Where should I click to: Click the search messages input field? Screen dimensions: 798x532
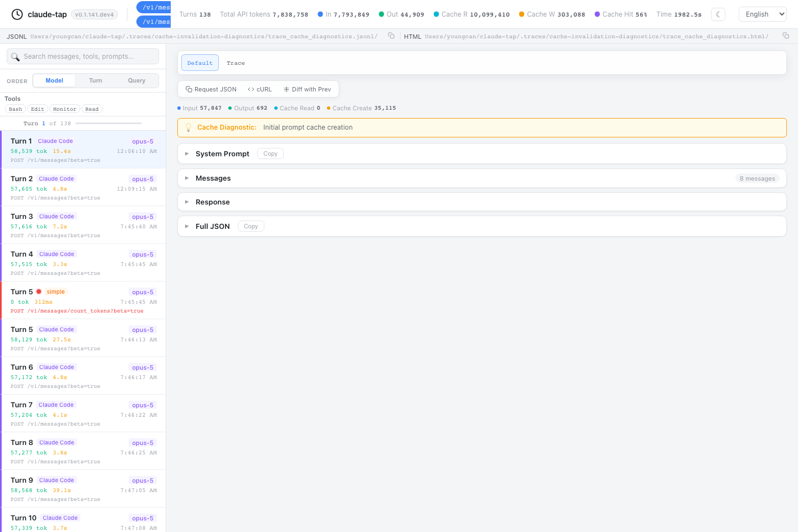(83, 57)
